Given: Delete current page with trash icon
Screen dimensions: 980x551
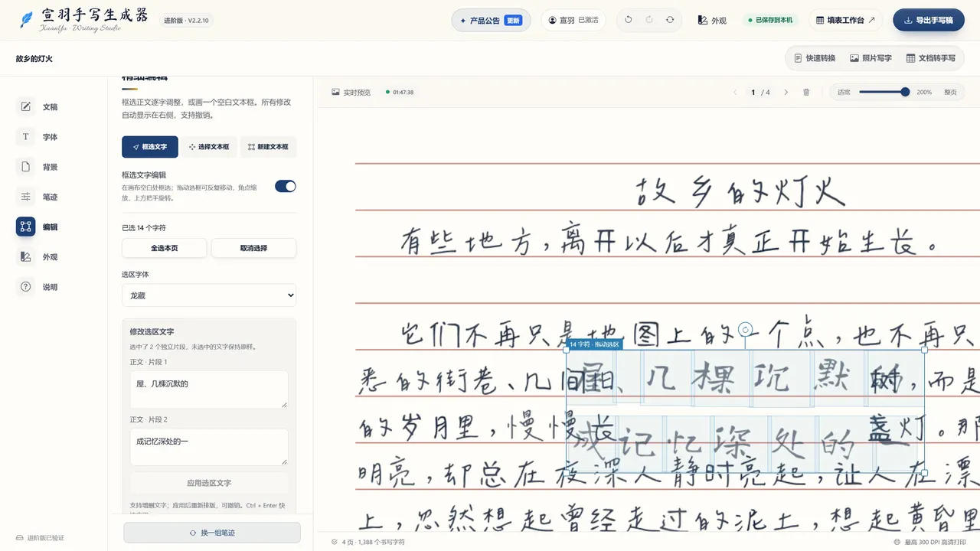Looking at the screenshot, I should pos(806,92).
